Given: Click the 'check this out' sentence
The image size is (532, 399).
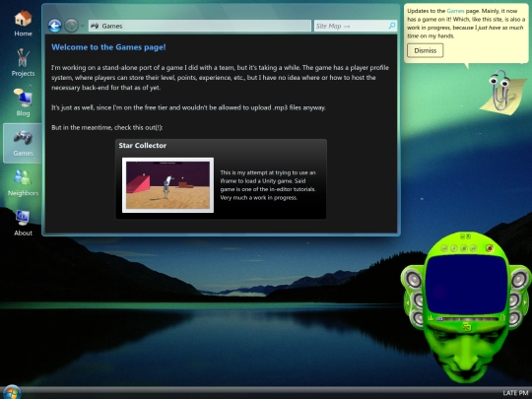Looking at the screenshot, I should (x=107, y=127).
